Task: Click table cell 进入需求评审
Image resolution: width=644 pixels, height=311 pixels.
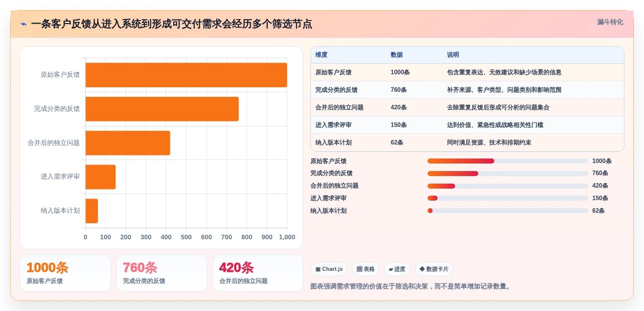Action: (334, 125)
